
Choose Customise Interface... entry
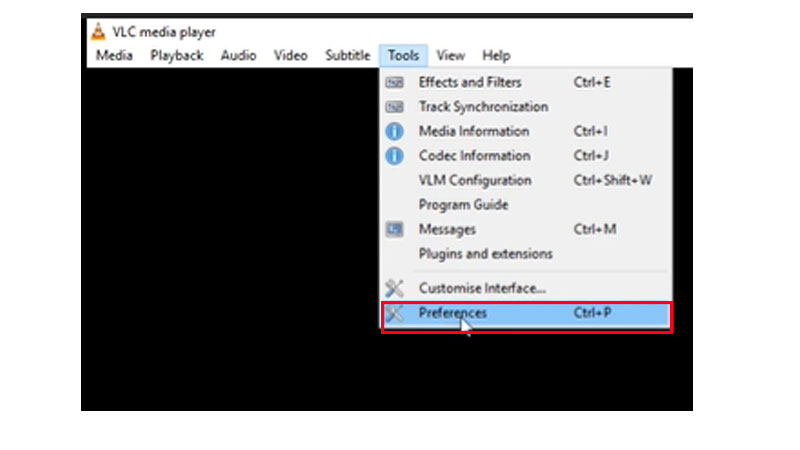coord(526,288)
